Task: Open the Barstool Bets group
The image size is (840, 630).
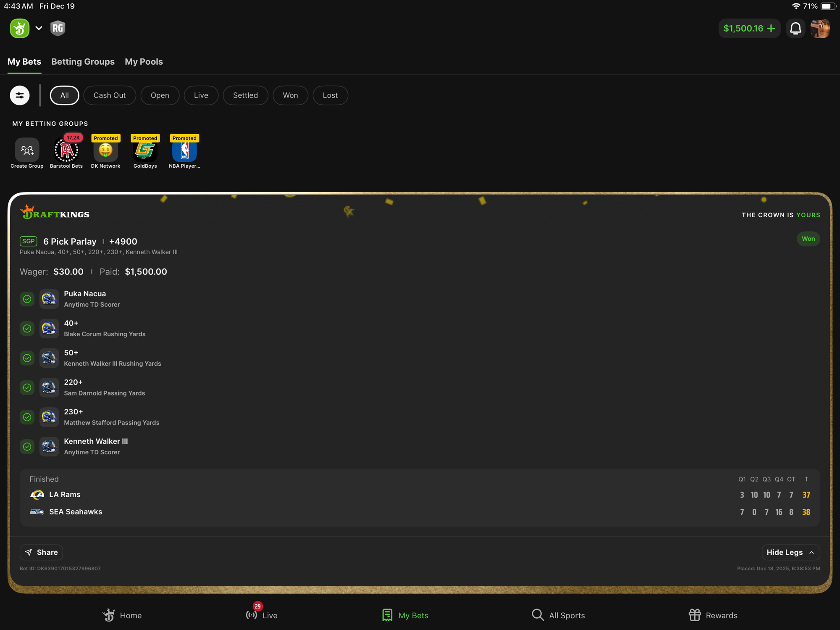Action: click(66, 150)
